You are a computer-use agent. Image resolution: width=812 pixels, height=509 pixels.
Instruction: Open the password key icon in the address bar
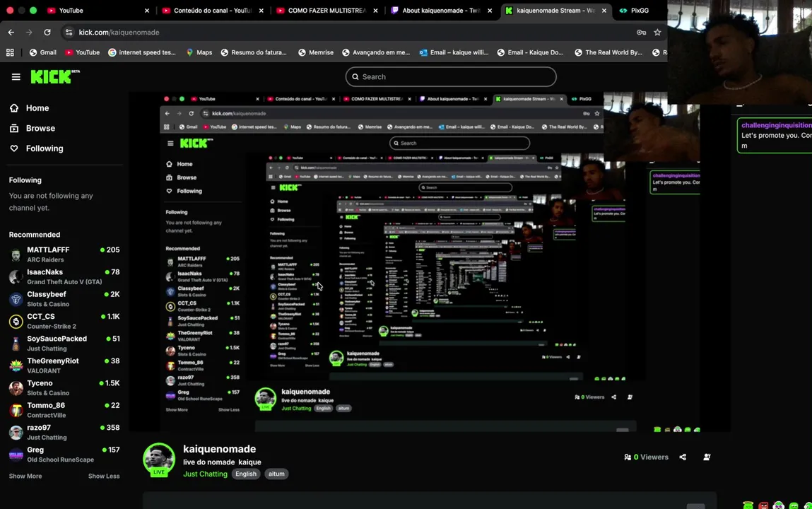click(641, 32)
